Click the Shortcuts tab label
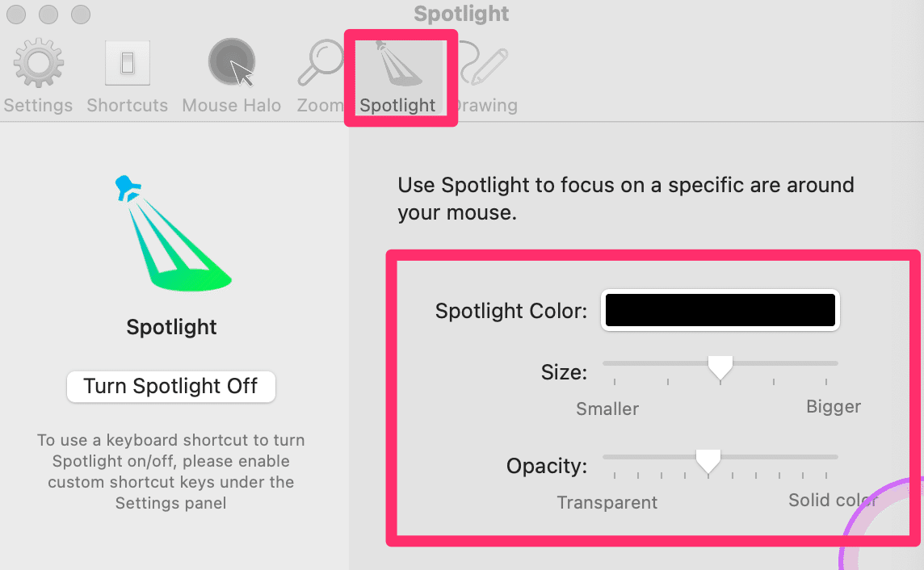Screen dimensions: 924x570 pyautogui.click(x=128, y=106)
